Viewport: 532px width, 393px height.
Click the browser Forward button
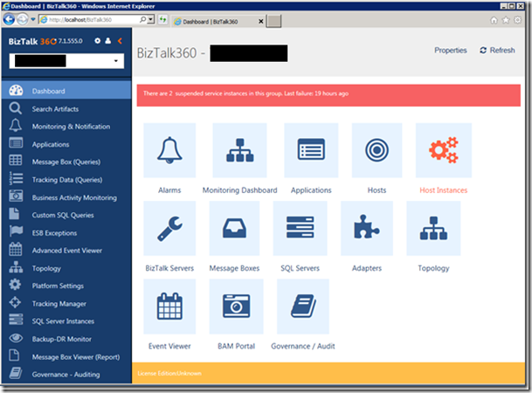coord(23,20)
